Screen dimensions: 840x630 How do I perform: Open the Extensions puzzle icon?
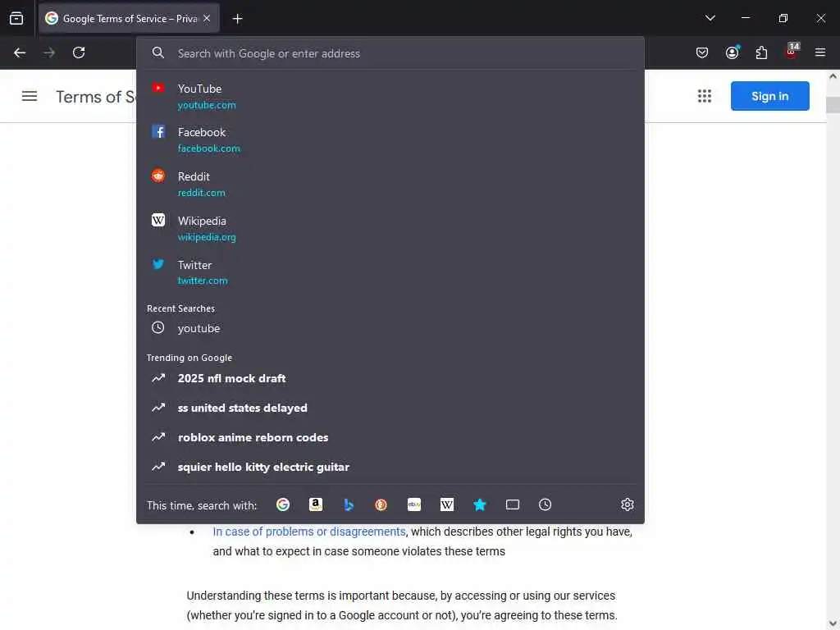pyautogui.click(x=761, y=52)
